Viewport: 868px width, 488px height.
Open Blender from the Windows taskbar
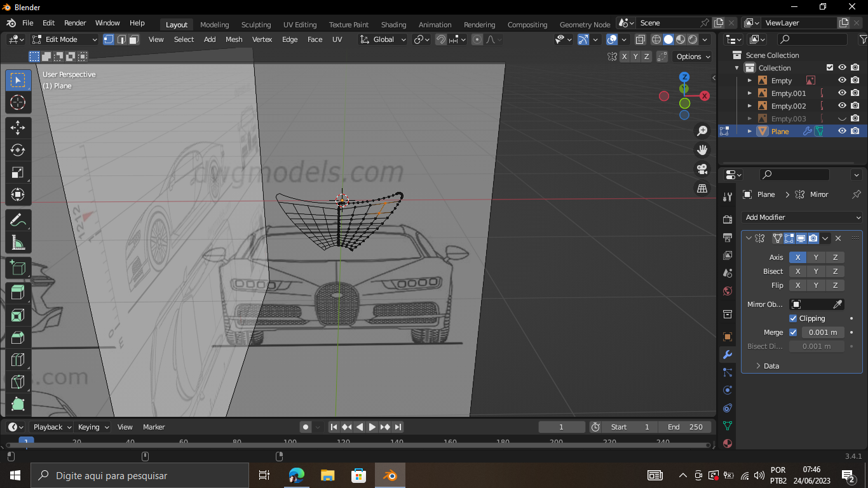click(x=390, y=475)
